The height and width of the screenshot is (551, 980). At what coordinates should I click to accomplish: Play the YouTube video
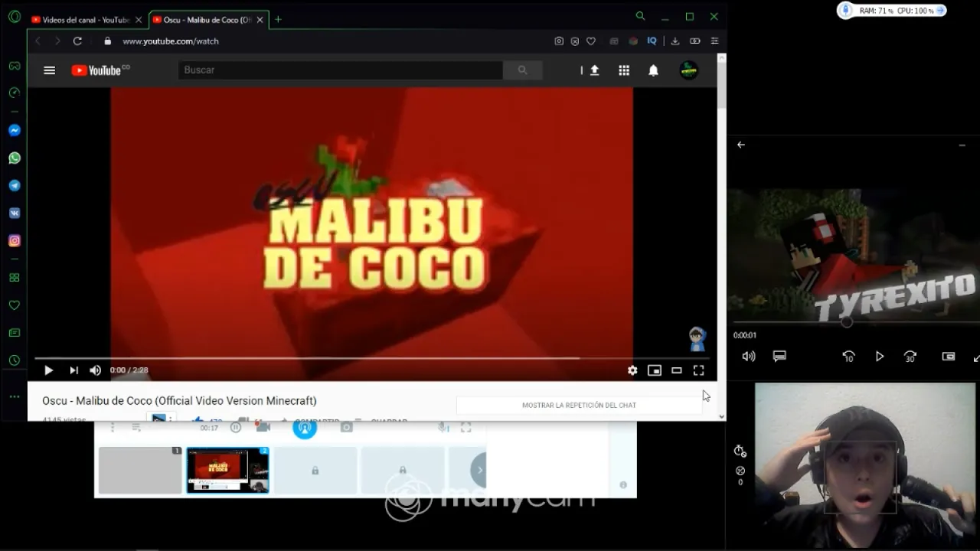coord(48,370)
